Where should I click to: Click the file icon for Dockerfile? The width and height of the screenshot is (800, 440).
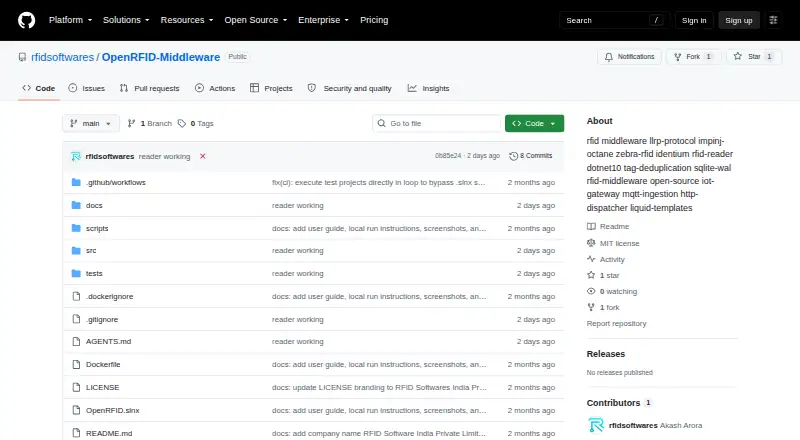click(x=76, y=364)
